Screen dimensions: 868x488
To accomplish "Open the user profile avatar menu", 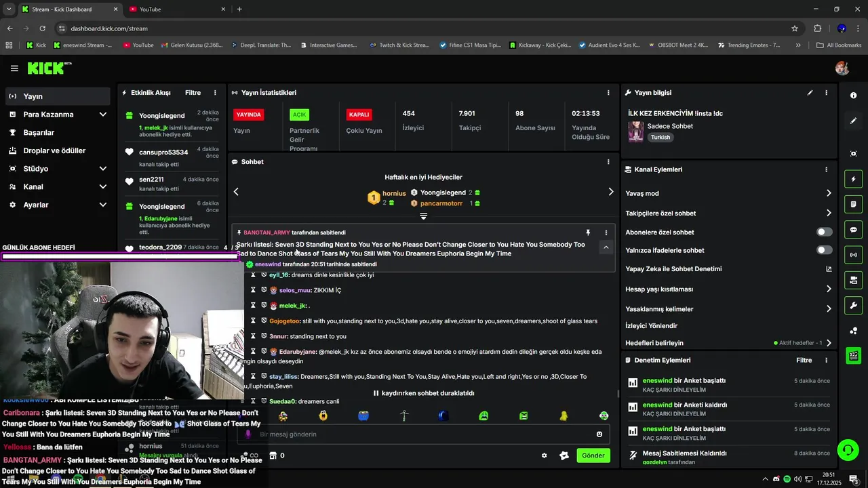I will 842,68.
